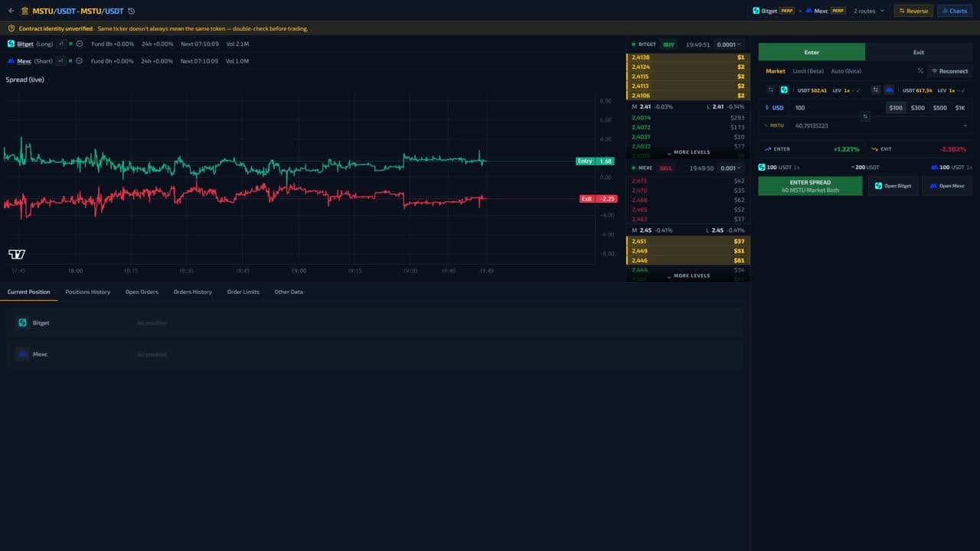Go back using the left arrow icon
Image resolution: width=980 pixels, height=551 pixels.
click(x=11, y=11)
